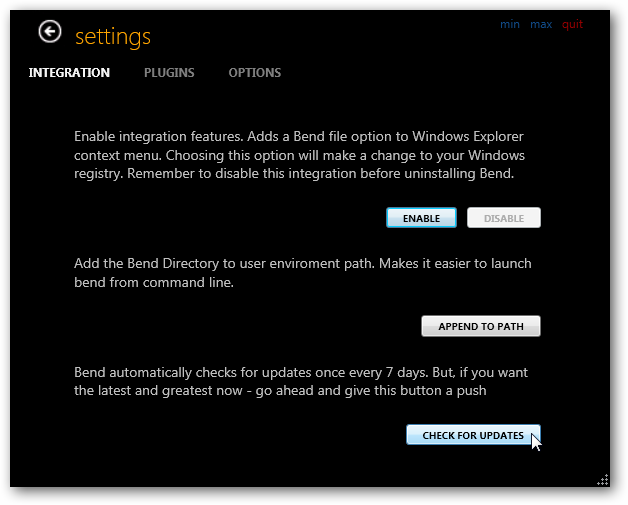Click the resize grip dots icon
628x505 pixels.
[x=603, y=480]
